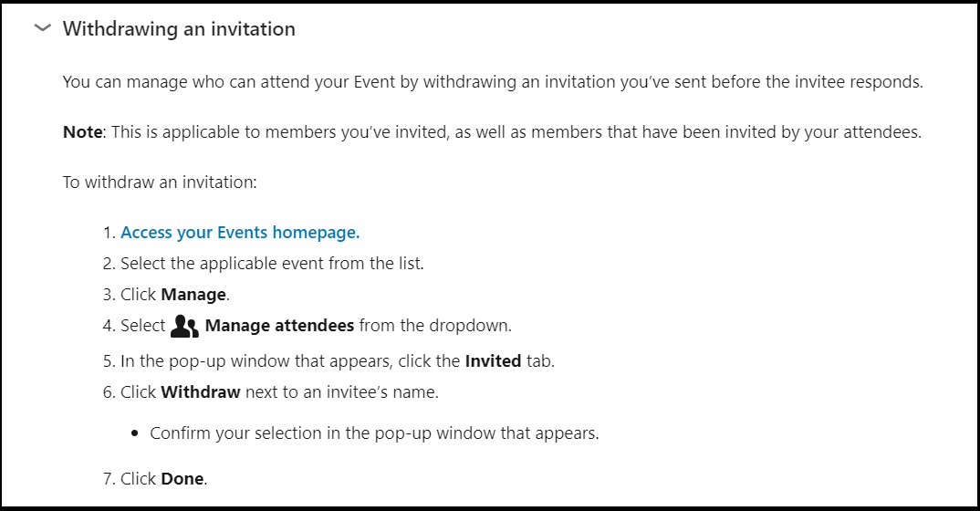
Task: Click the bold Done word in step 7
Action: click(182, 478)
